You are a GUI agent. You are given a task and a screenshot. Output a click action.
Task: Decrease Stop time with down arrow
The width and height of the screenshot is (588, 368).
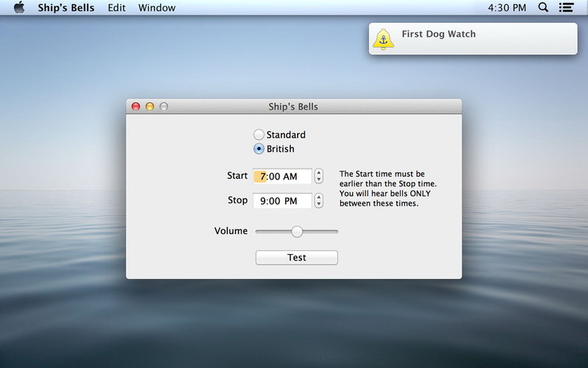(x=319, y=204)
